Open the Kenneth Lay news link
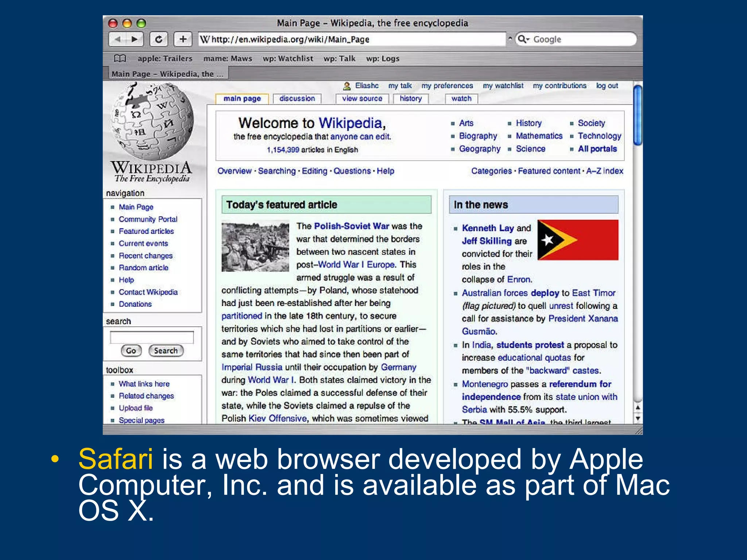 (488, 228)
